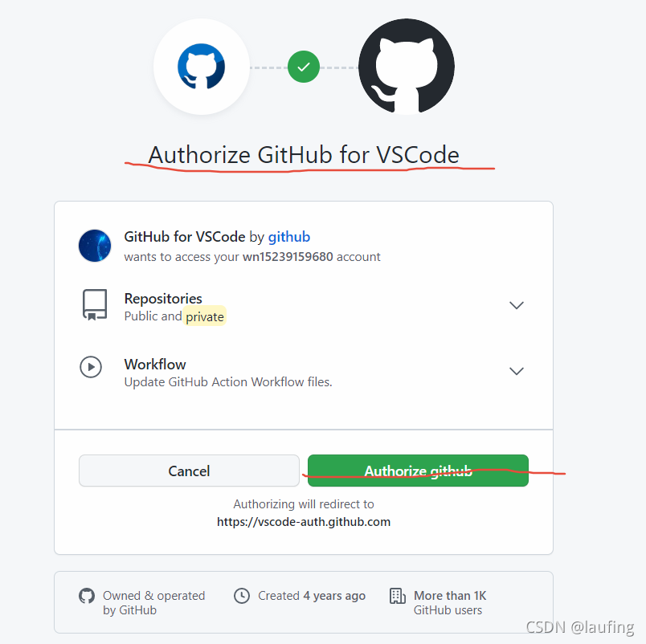Viewport: 646px width, 644px height.
Task: Open the github publisher link
Action: pos(289,237)
